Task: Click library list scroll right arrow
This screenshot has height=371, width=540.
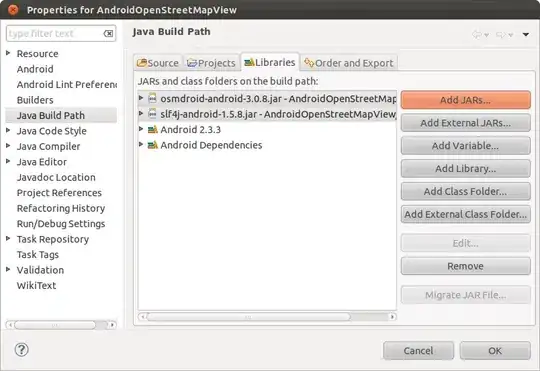Action: 392,317
